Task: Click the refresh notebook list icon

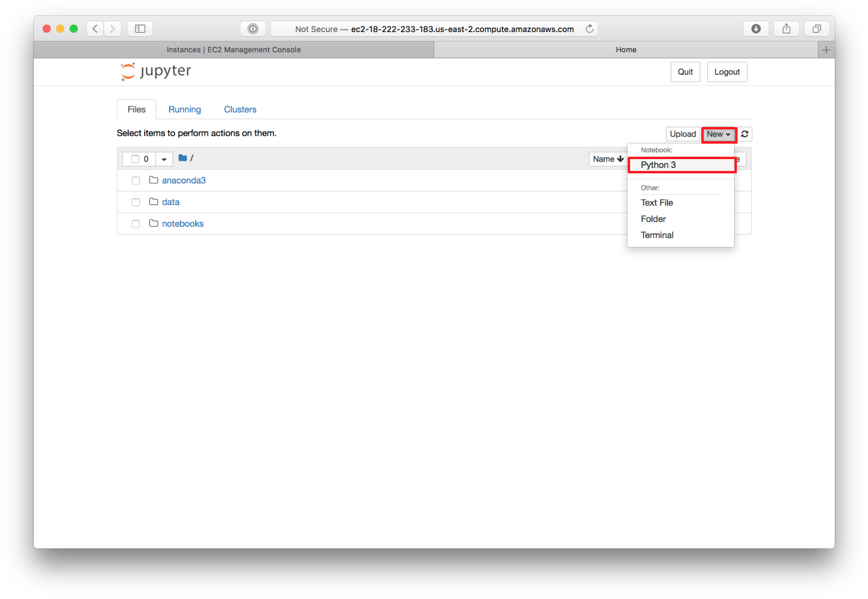Action: 745,134
